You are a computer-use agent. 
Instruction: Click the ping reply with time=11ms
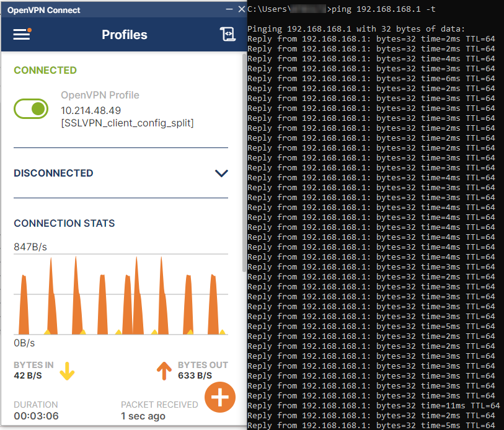(373, 406)
